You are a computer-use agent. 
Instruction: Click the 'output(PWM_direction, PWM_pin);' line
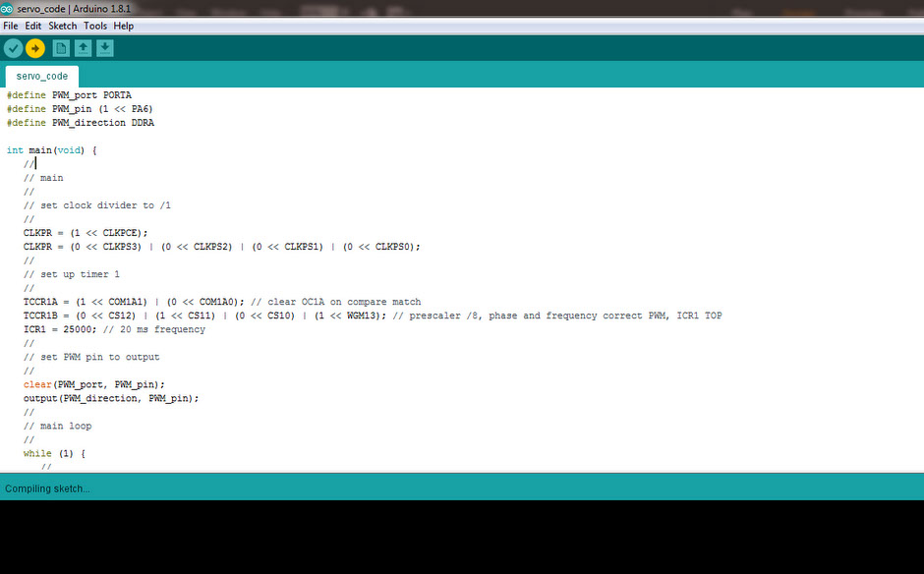pyautogui.click(x=111, y=398)
